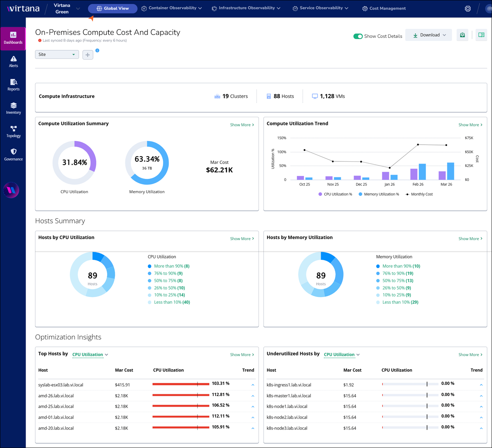Viewport: 492px width, 448px height.
Task: Open Reports from the sidebar
Action: (x=13, y=85)
